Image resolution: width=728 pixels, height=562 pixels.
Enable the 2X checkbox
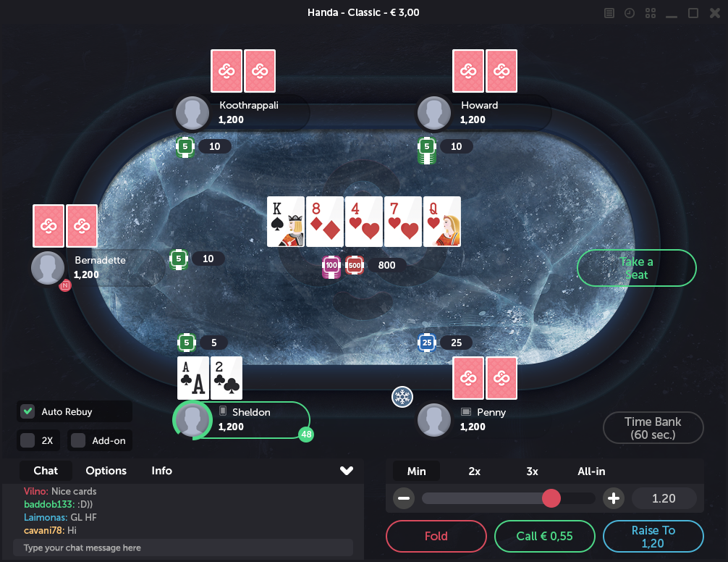click(x=27, y=440)
